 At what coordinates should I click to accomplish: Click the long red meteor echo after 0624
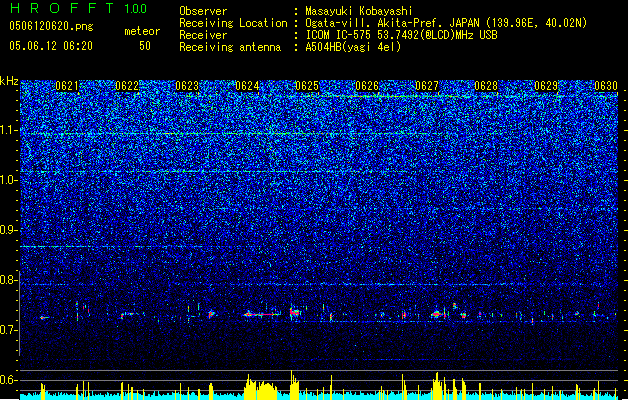pyautogui.click(x=262, y=315)
